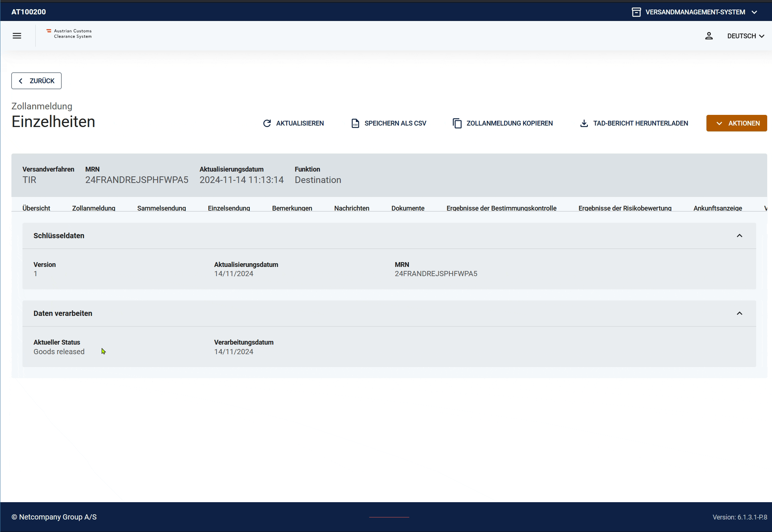Click the Austrian Customs Clearance System logo
The height and width of the screenshot is (532, 772).
(69, 34)
